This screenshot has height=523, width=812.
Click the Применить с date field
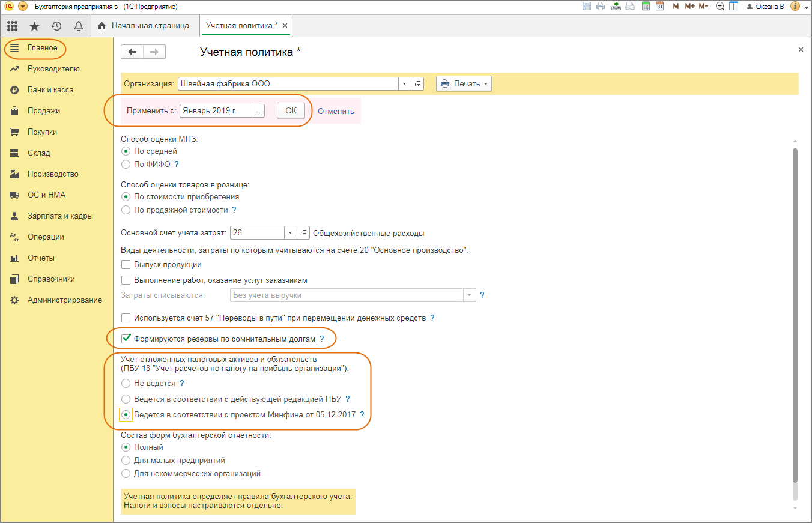(x=216, y=111)
